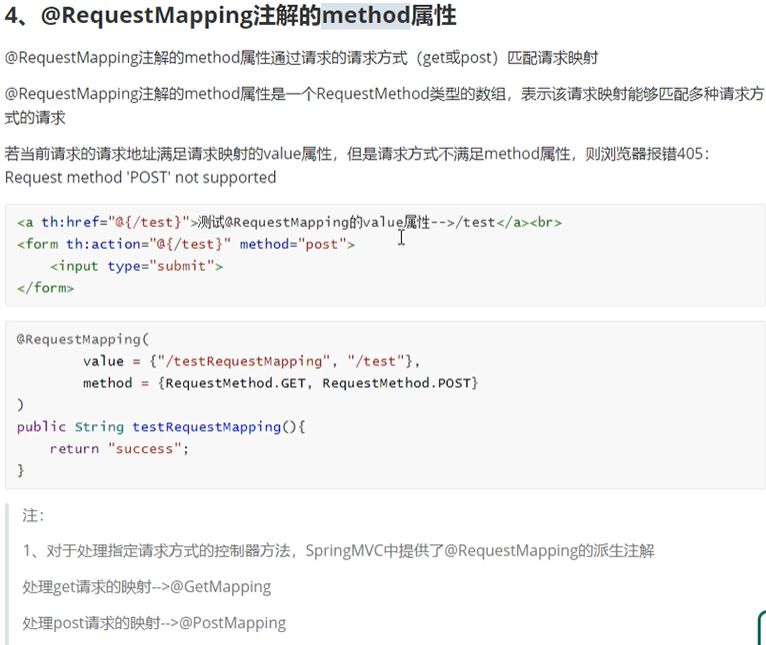Click the 'return "success";' code line
Viewport: 766px width, 645px height.
pyautogui.click(x=119, y=449)
